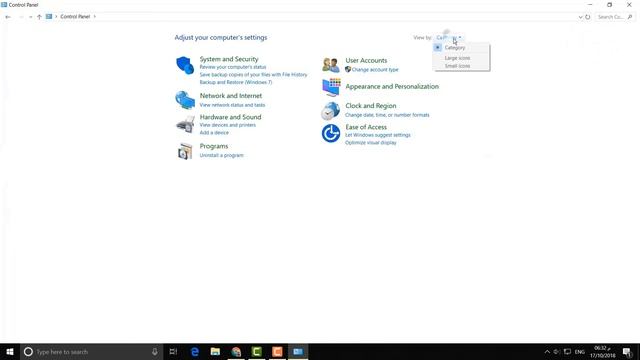Expand the Control Panel breadcrumb chevron
Screen dimensions: 640x360
pos(95,17)
